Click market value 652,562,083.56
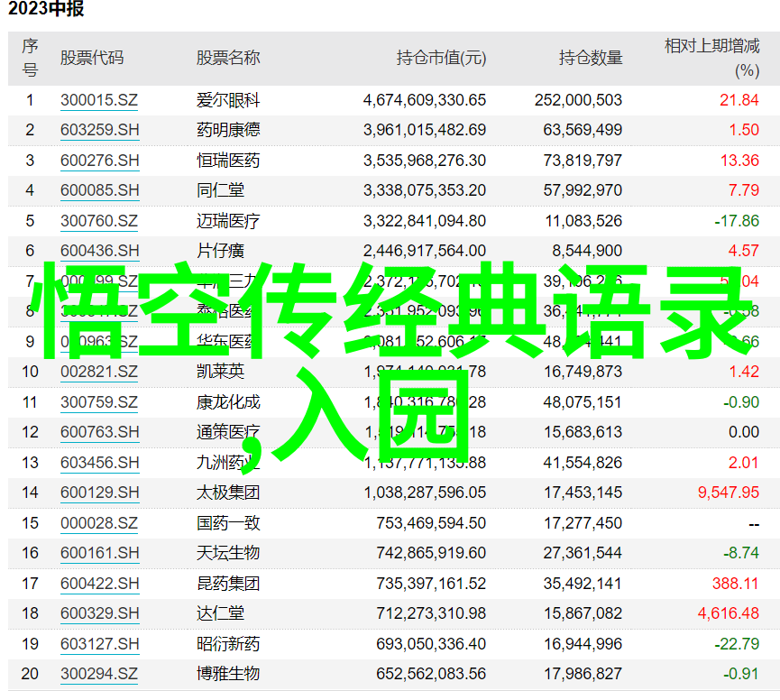Viewport: 780px width, 700px height. click(431, 674)
